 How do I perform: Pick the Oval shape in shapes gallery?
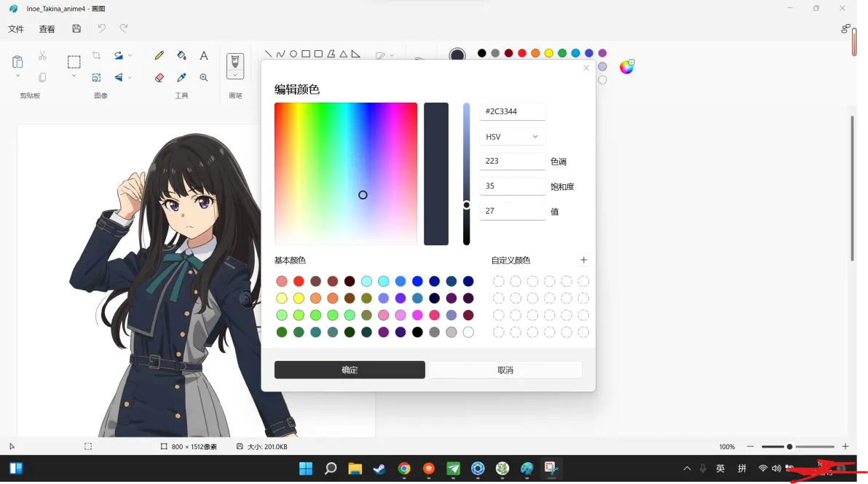[x=293, y=54]
